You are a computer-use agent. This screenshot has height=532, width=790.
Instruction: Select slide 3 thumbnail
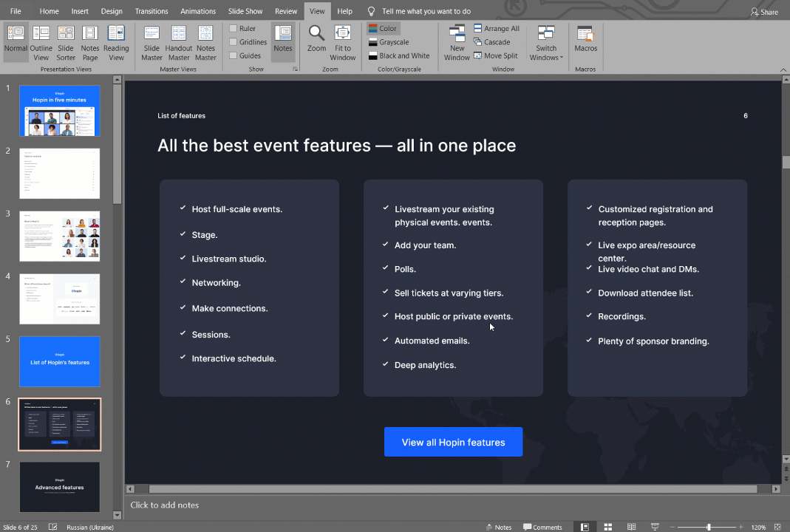pyautogui.click(x=59, y=236)
